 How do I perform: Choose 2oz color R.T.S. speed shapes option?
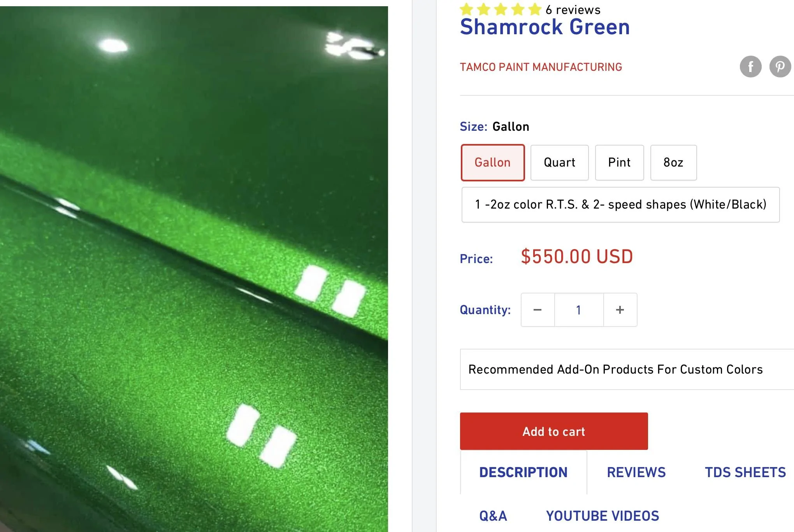click(x=620, y=205)
